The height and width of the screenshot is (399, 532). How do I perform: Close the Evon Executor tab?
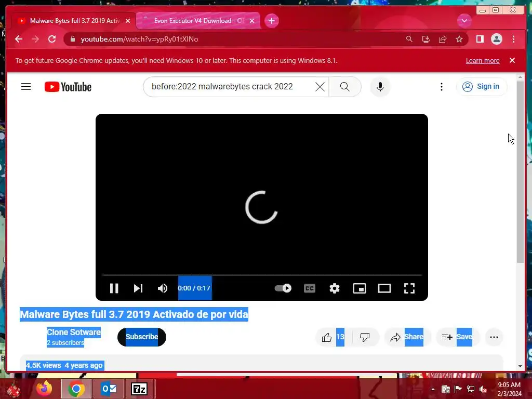coord(252,21)
